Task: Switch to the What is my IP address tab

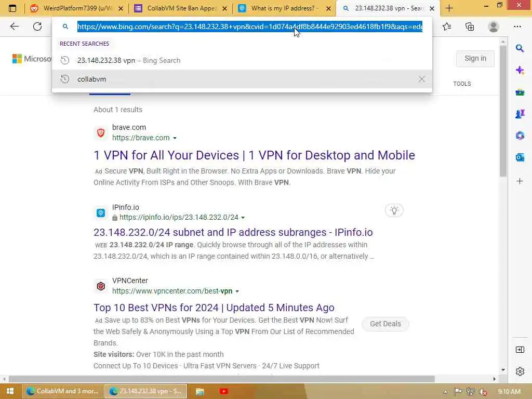Action: tap(284, 8)
